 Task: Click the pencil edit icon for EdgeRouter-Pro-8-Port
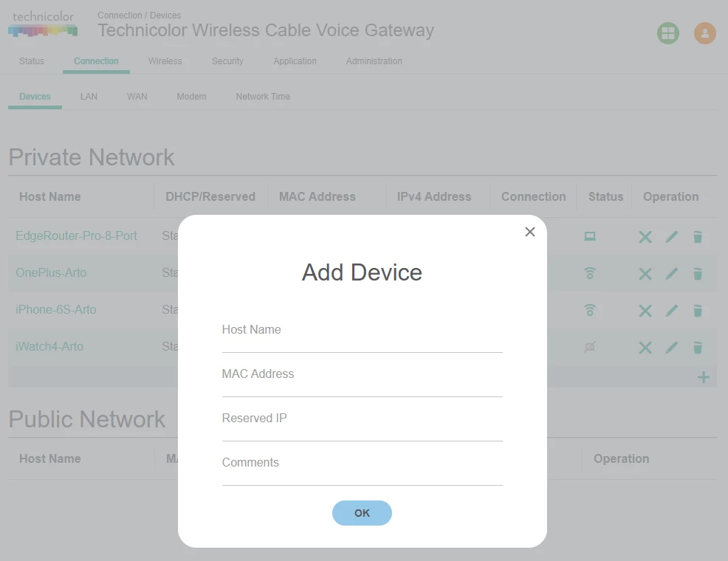671,237
